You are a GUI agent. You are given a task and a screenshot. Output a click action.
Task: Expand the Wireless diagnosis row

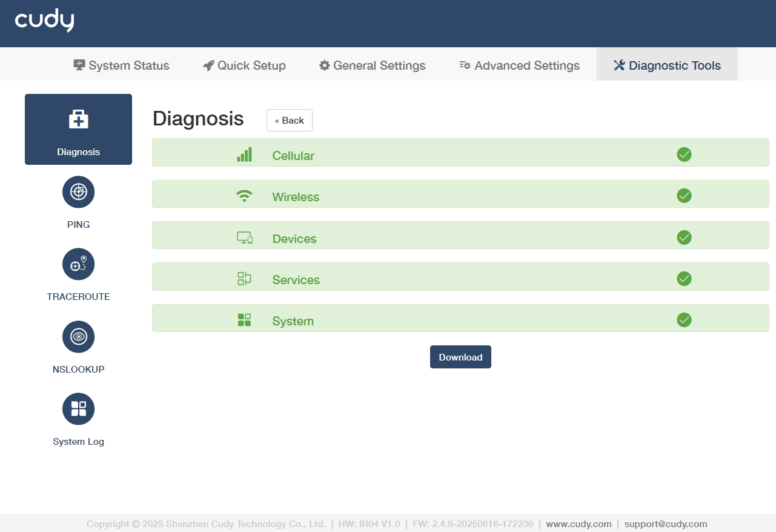pyautogui.click(x=460, y=194)
